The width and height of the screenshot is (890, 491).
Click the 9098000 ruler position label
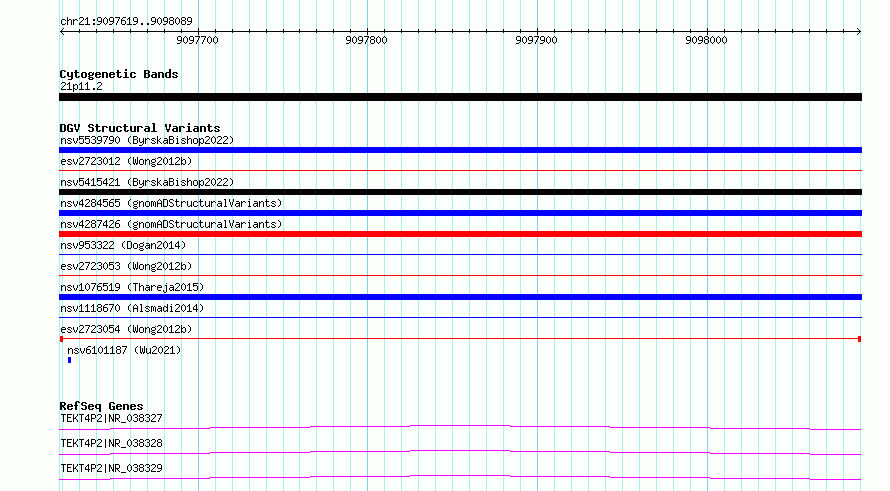(x=706, y=40)
